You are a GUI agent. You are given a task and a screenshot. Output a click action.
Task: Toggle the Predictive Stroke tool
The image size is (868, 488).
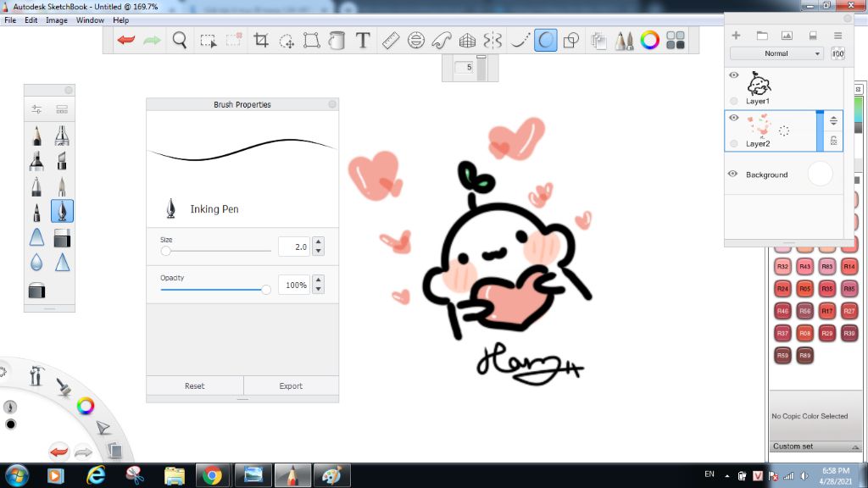pyautogui.click(x=545, y=40)
